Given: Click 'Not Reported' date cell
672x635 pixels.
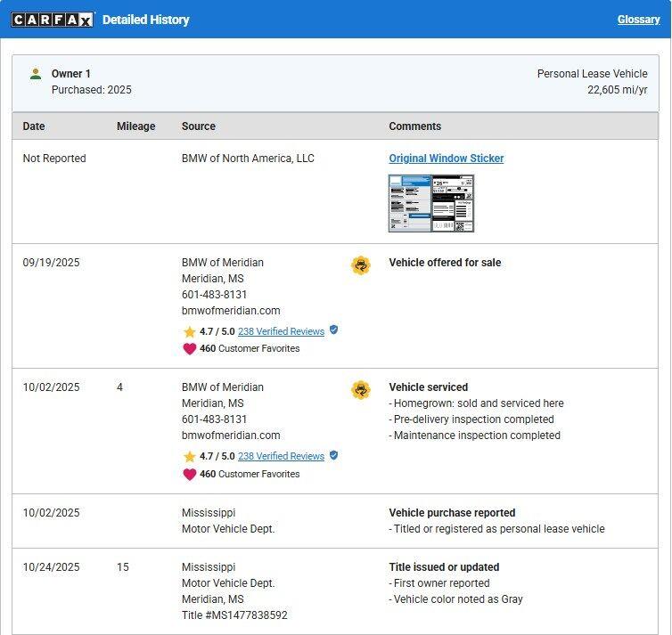Looking at the screenshot, I should pyautogui.click(x=54, y=159).
